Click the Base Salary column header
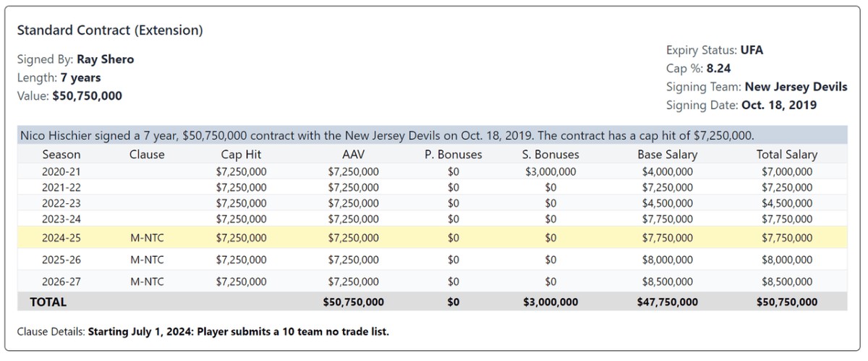 point(667,154)
